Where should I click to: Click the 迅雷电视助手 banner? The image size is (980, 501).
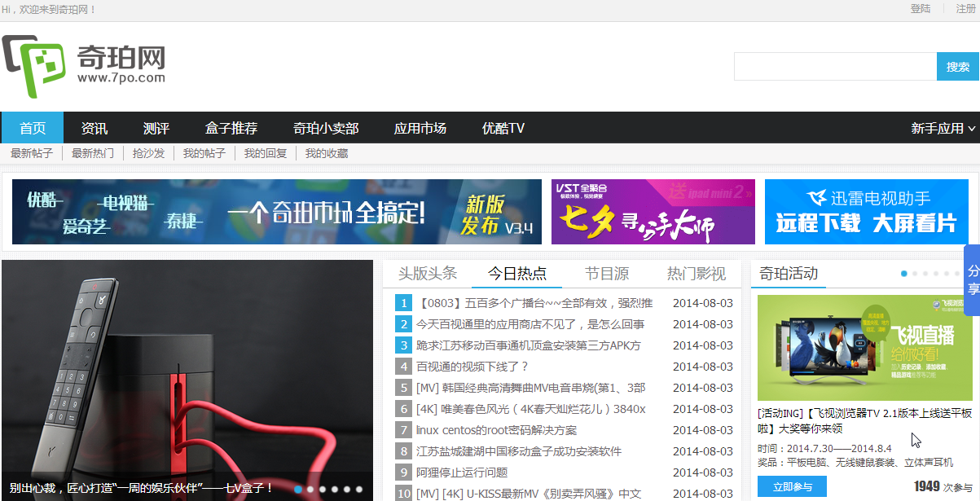(x=867, y=212)
